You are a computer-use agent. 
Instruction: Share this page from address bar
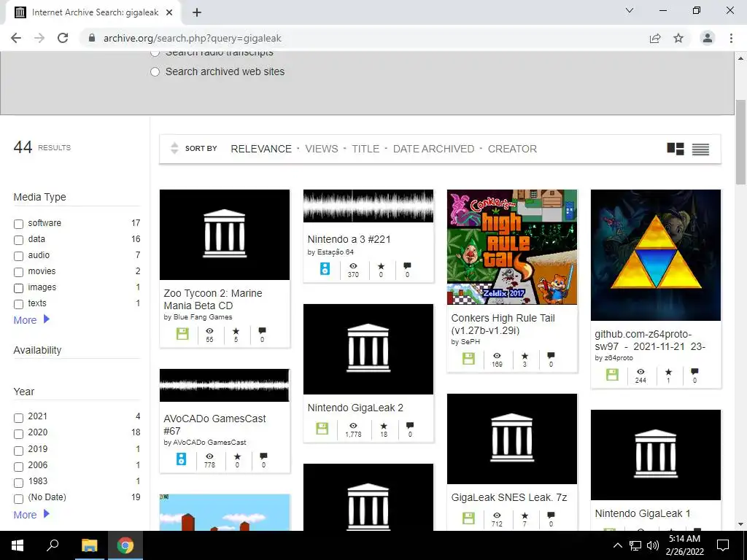coord(655,38)
